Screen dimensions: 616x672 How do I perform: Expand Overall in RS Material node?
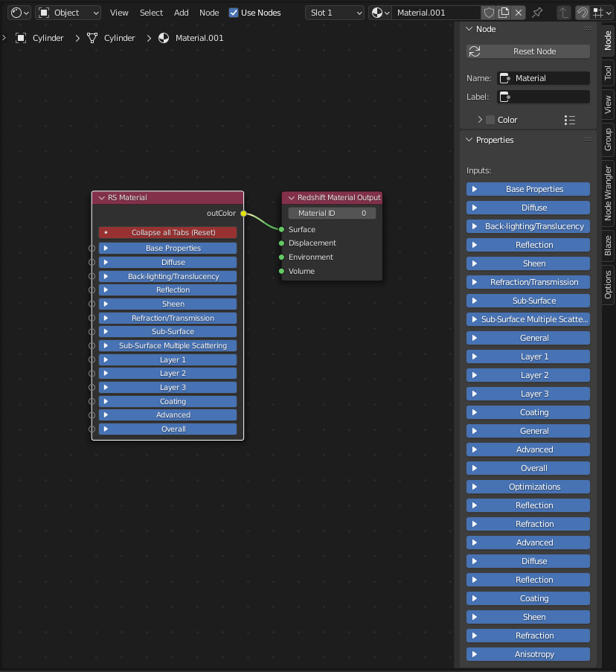167,429
